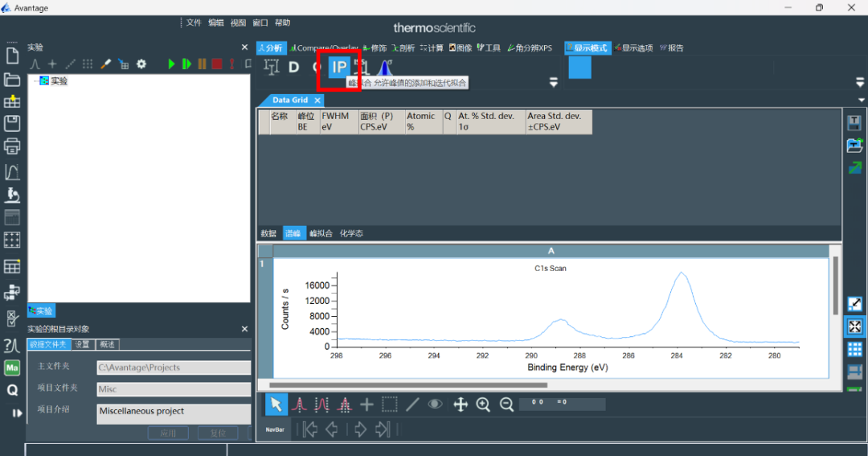Open the 显示选项 ribbon tab
Image resolution: width=868 pixels, height=456 pixels.
coord(633,48)
